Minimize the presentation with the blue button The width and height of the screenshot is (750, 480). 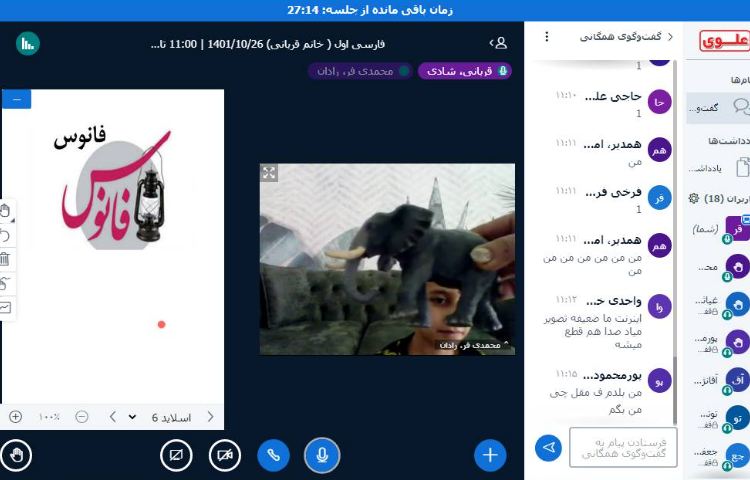click(17, 99)
